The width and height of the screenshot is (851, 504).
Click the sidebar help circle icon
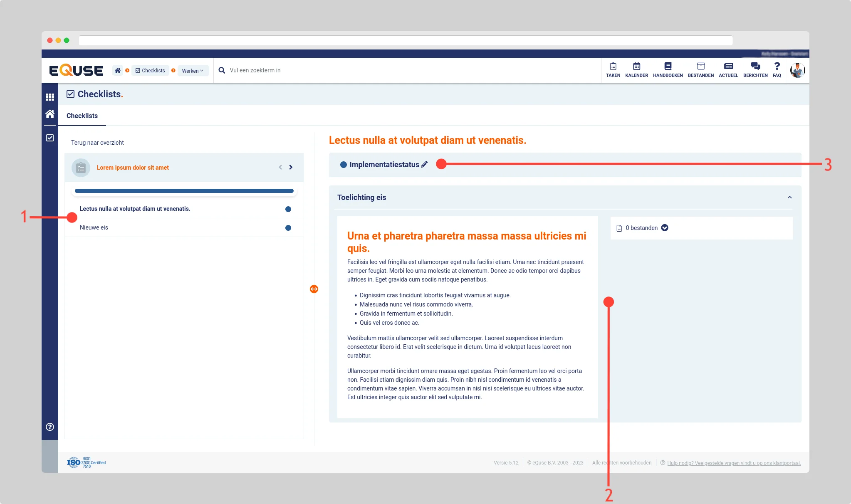(50, 427)
